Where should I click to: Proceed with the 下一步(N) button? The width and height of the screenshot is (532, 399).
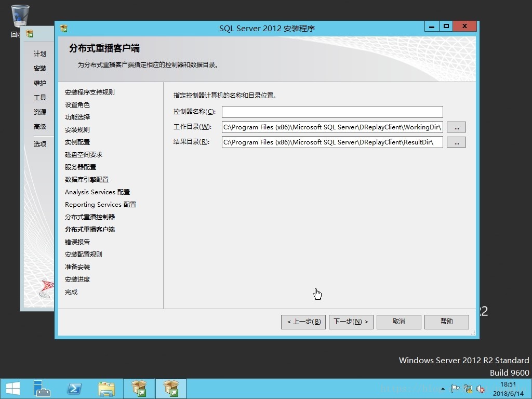(x=351, y=322)
